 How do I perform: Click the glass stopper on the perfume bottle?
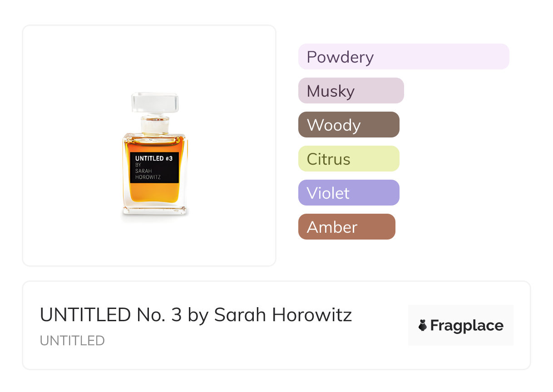click(x=155, y=102)
